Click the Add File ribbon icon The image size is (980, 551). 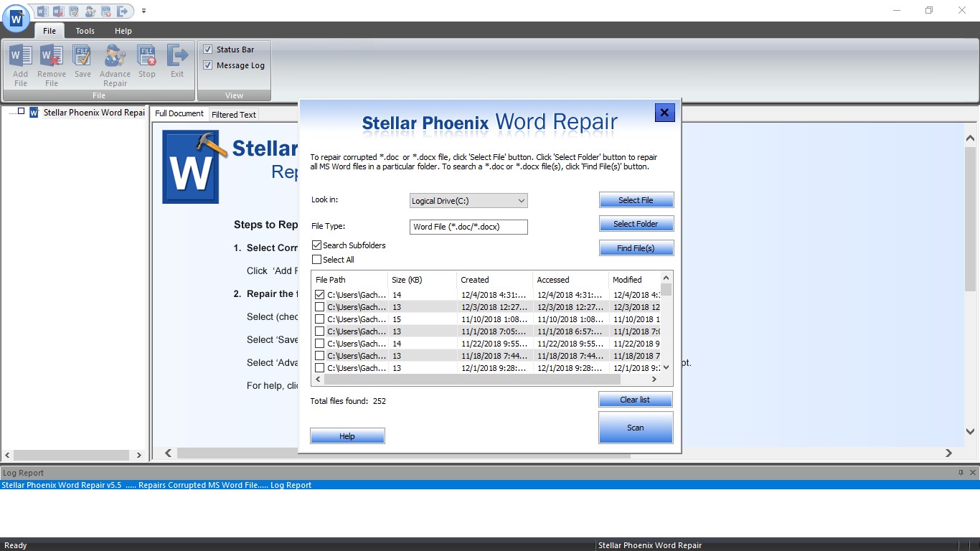tap(21, 65)
